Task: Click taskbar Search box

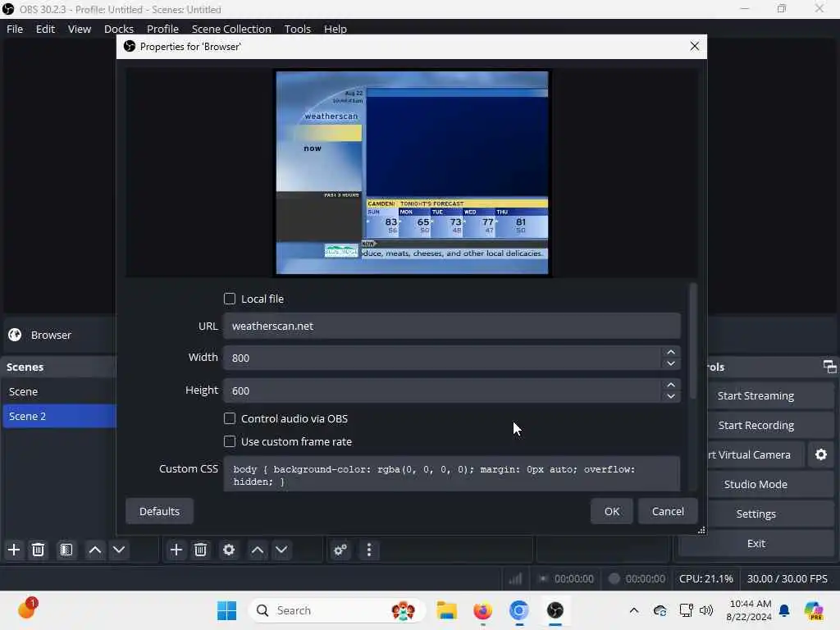Action: point(336,610)
